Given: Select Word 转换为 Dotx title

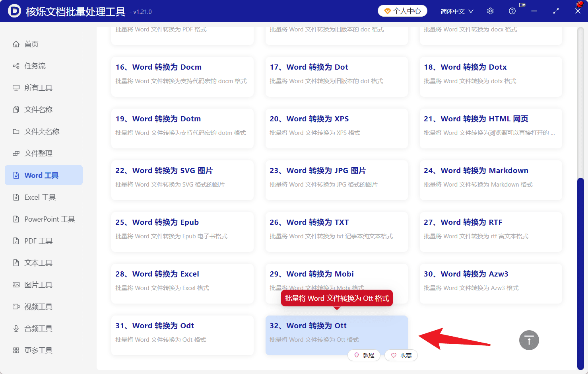Looking at the screenshot, I should pyautogui.click(x=465, y=67).
